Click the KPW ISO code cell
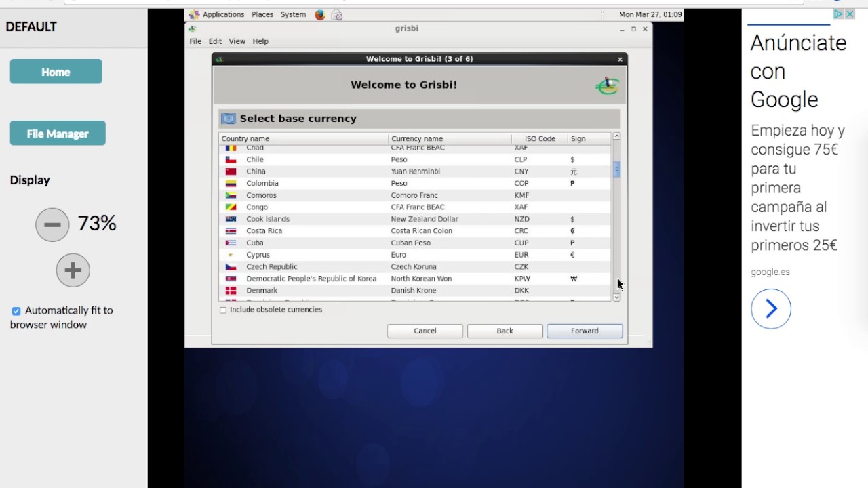Image resolution: width=868 pixels, height=488 pixels. tap(521, 279)
